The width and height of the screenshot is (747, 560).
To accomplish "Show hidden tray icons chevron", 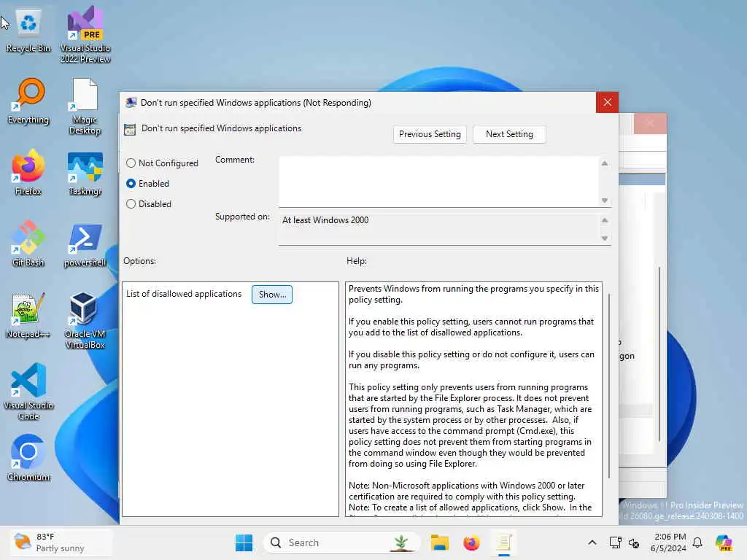I will [592, 542].
